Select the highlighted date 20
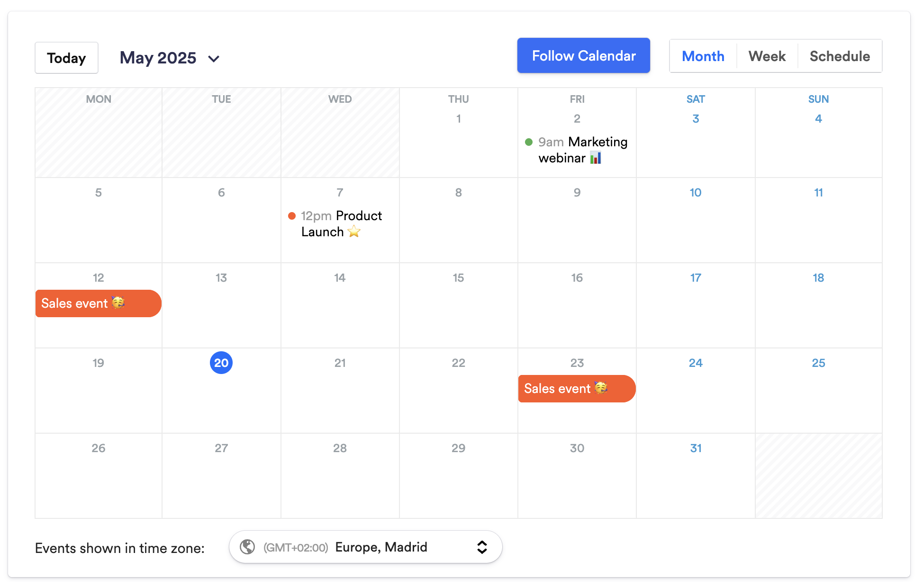Image resolution: width=923 pixels, height=588 pixels. coord(221,363)
